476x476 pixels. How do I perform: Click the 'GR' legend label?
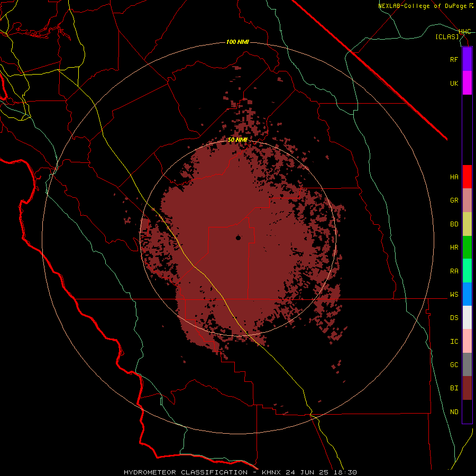(x=454, y=200)
